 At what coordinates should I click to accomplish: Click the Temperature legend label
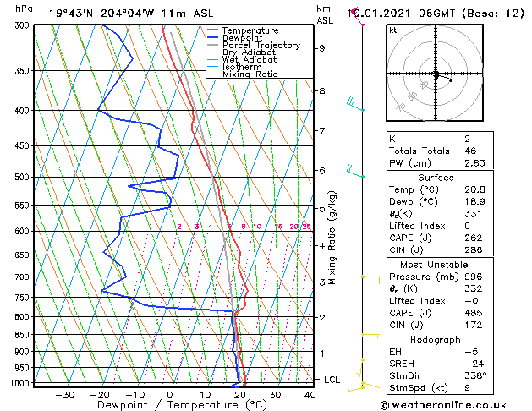point(250,30)
